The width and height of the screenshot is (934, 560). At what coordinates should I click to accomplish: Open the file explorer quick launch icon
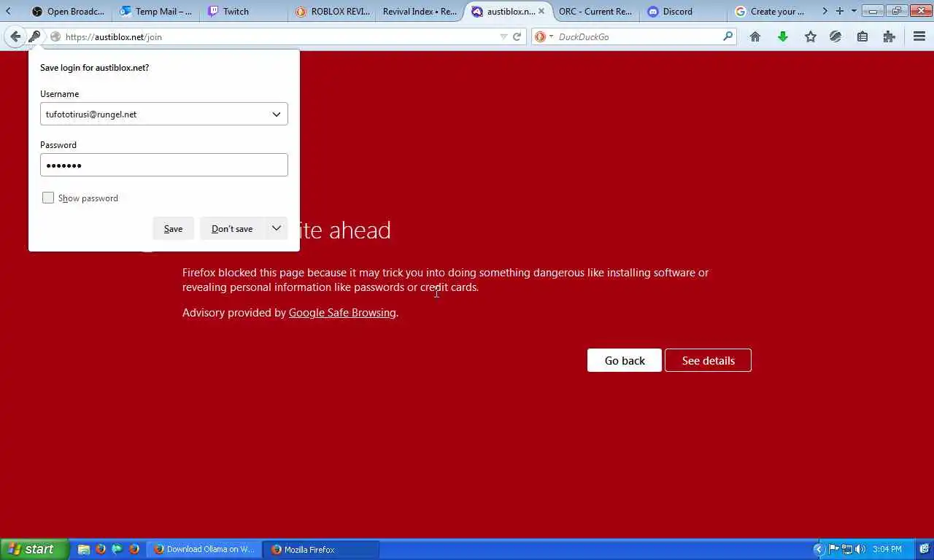coord(84,549)
